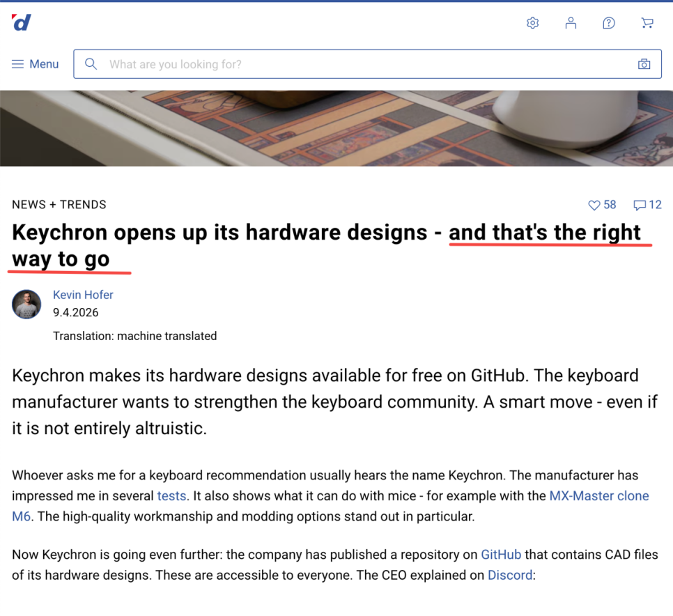Screen dimensions: 673x616
Task: Click 'Translation: machine translated' text
Action: point(134,336)
